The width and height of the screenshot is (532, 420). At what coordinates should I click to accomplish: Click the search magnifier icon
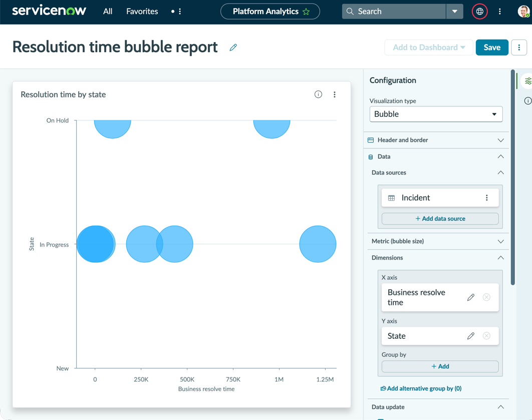(x=350, y=11)
